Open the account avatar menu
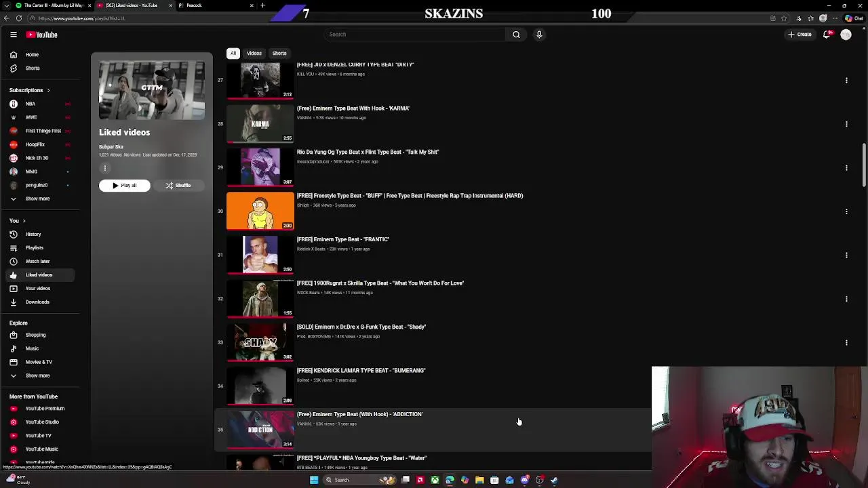Image resolution: width=868 pixels, height=488 pixels. 846,35
